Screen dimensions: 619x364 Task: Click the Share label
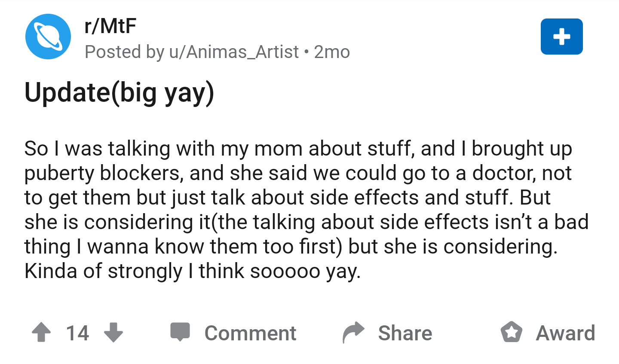(x=405, y=333)
